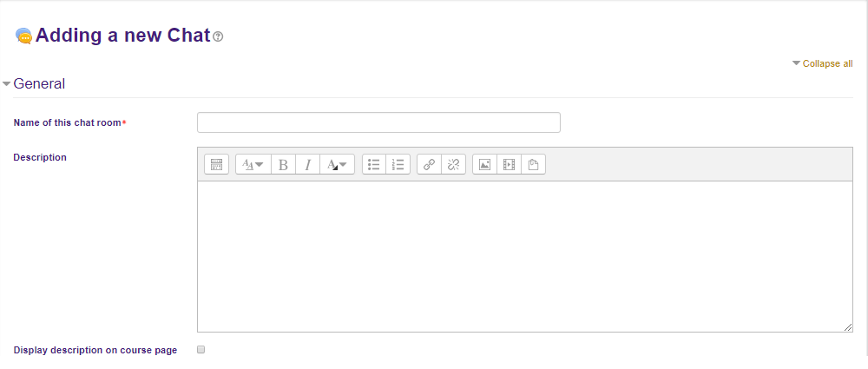Insert a hyperlink in the description
This screenshot has width=868, height=369.
pos(429,164)
